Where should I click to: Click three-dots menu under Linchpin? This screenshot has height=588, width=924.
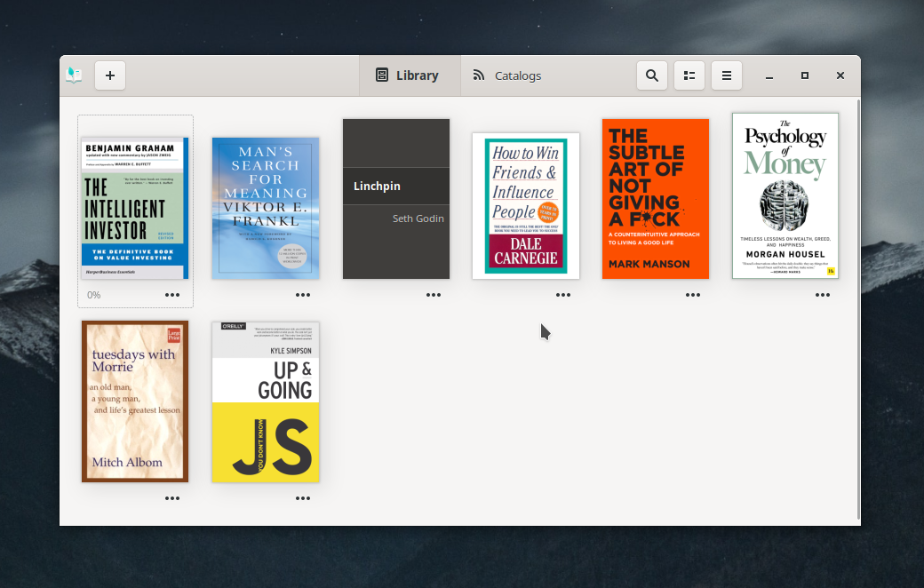pyautogui.click(x=434, y=295)
